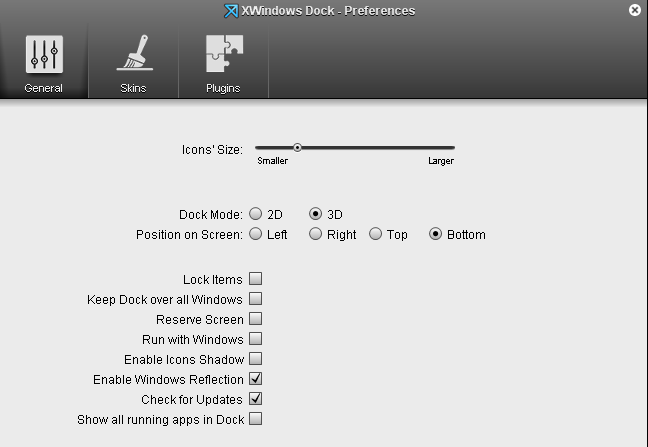Image resolution: width=648 pixels, height=447 pixels.
Task: Enable Run with Windows
Action: click(256, 339)
